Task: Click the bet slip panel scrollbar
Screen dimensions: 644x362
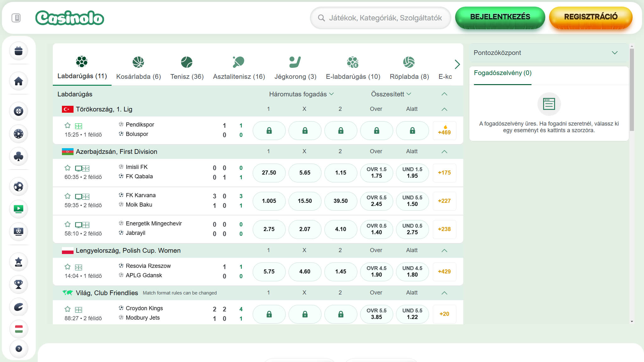Action: pyautogui.click(x=632, y=89)
